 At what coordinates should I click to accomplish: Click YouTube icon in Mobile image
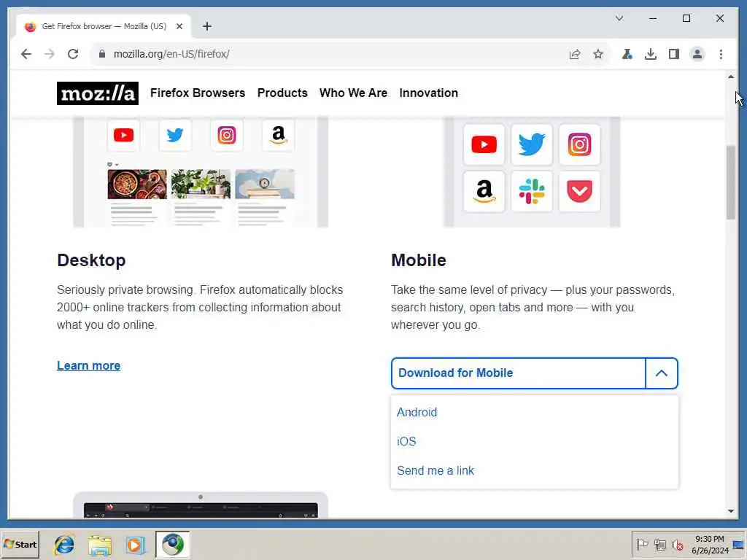click(484, 144)
